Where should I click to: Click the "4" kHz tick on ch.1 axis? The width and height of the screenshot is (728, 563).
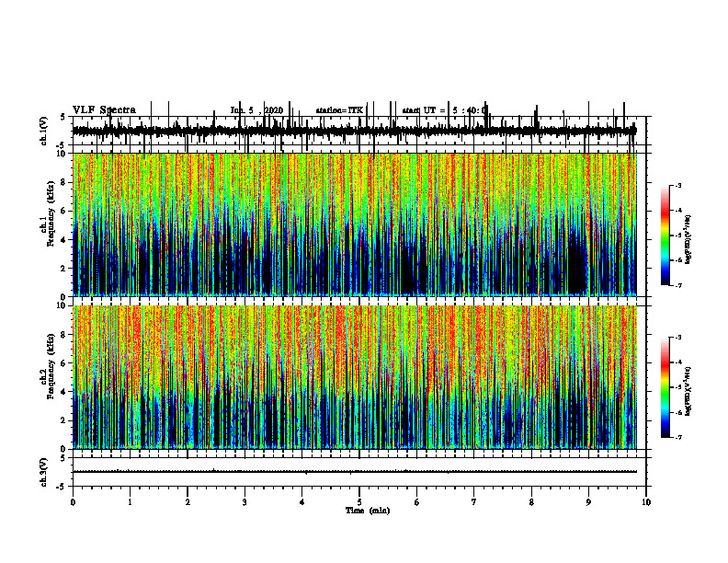click(x=64, y=240)
